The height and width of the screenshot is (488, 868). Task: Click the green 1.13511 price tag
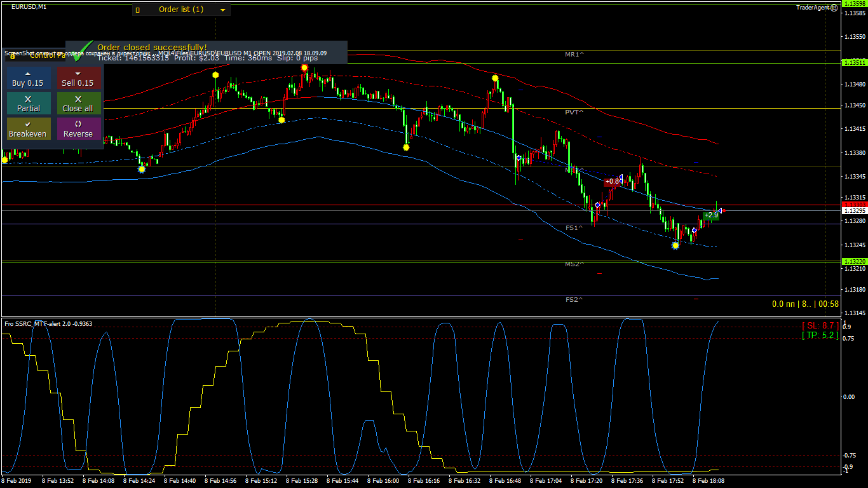pos(855,63)
